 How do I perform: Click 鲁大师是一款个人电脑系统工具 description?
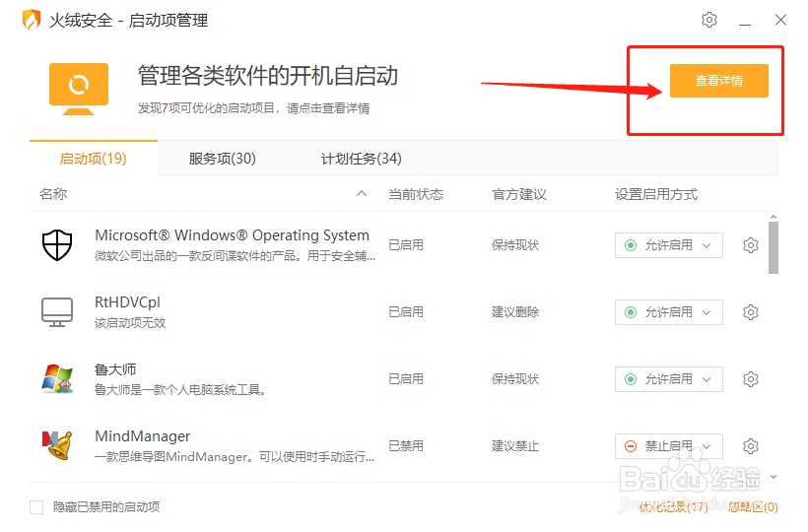180,390
